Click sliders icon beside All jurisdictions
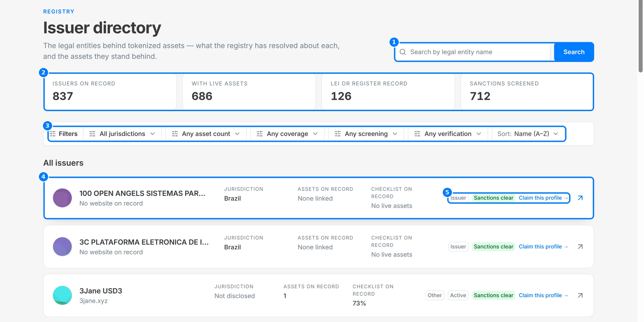 pyautogui.click(x=92, y=134)
